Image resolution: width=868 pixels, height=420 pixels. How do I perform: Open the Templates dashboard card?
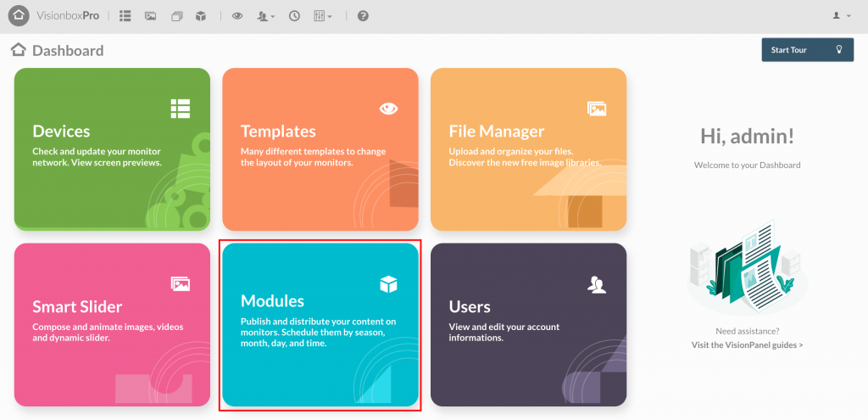click(x=320, y=149)
